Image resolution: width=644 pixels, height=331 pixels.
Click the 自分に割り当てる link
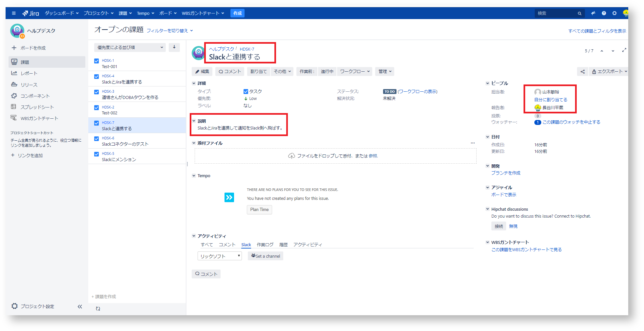[x=550, y=100]
